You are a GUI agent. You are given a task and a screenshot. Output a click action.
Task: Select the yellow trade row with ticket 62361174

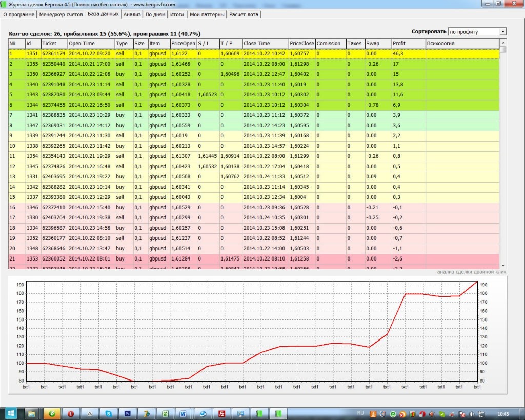[54, 53]
